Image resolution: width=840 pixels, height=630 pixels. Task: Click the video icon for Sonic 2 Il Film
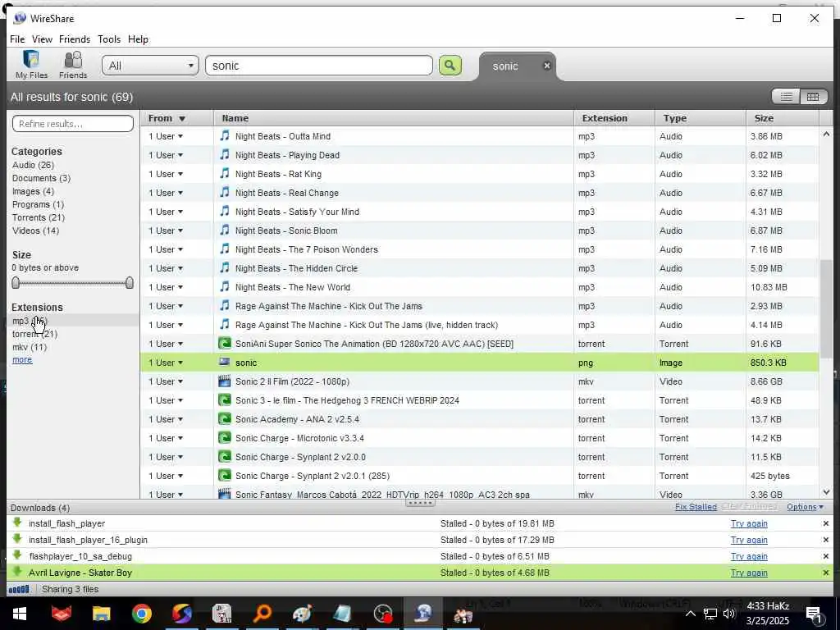click(225, 381)
